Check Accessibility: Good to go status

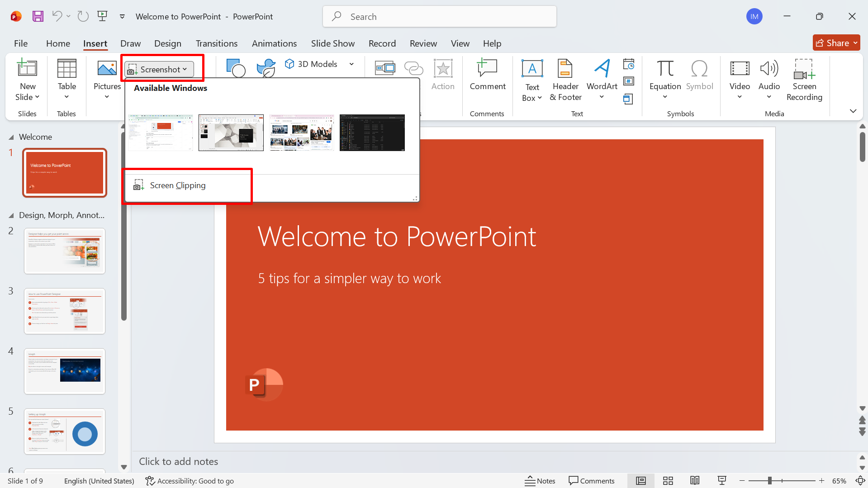(190, 481)
